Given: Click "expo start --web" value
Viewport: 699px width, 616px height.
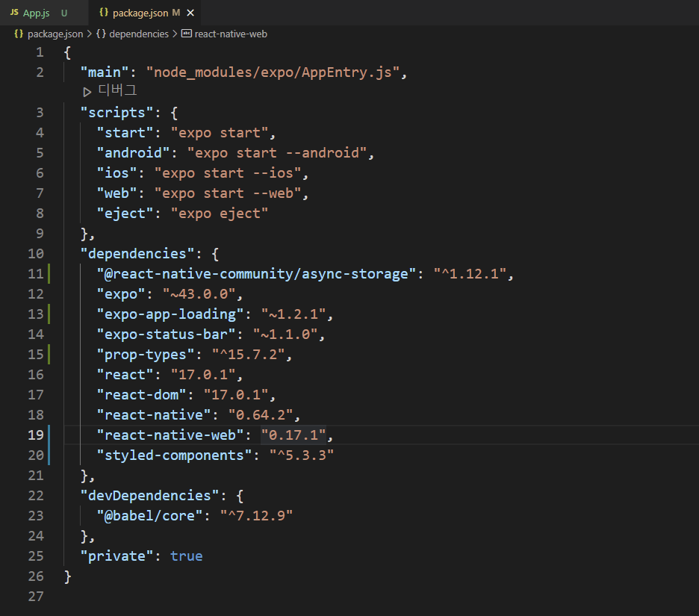Looking at the screenshot, I should pyautogui.click(x=228, y=193).
